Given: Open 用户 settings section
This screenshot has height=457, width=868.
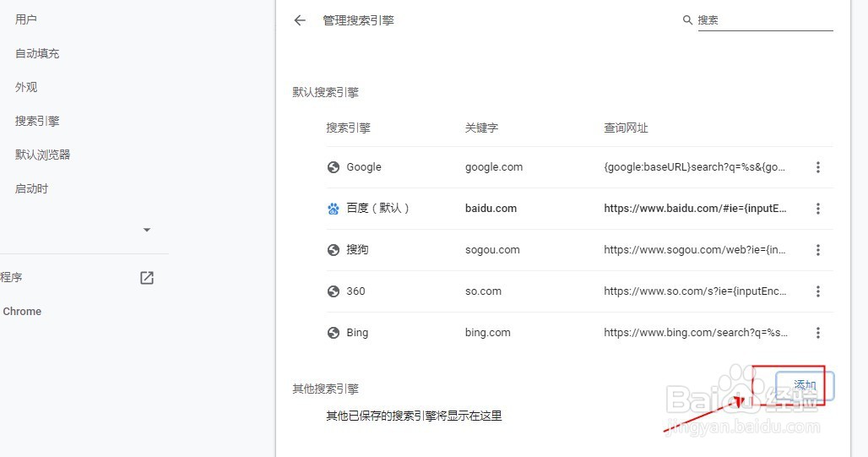Looking at the screenshot, I should pos(26,19).
